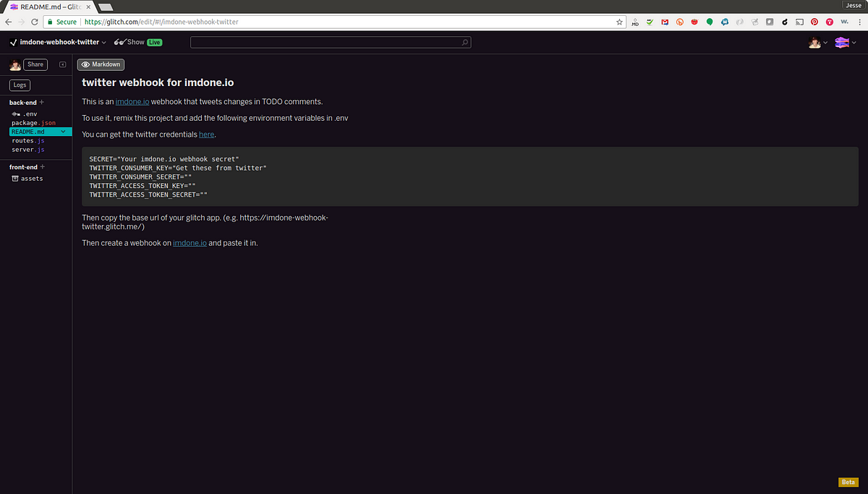Add new back-end file with plus icon
The height and width of the screenshot is (494, 868).
pos(41,103)
